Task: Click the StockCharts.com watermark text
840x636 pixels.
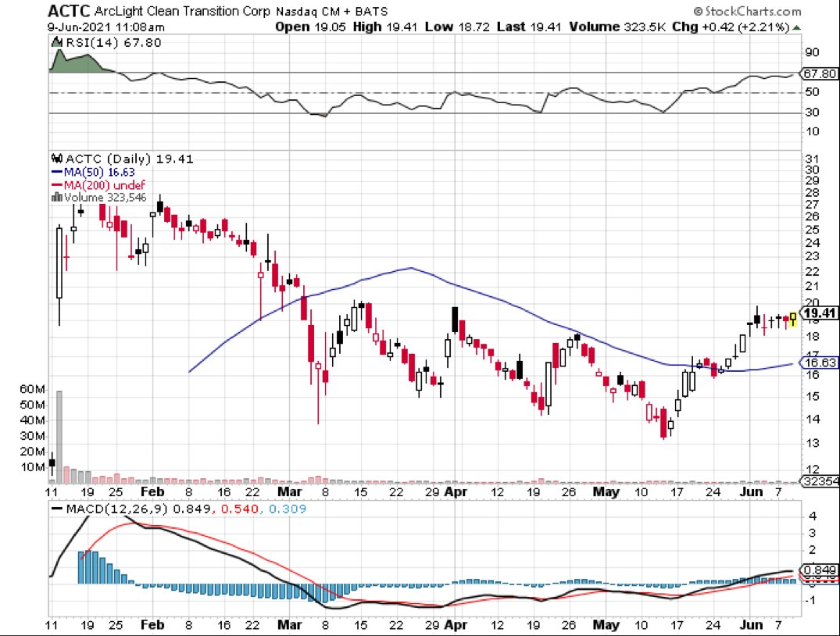Action: (x=747, y=11)
